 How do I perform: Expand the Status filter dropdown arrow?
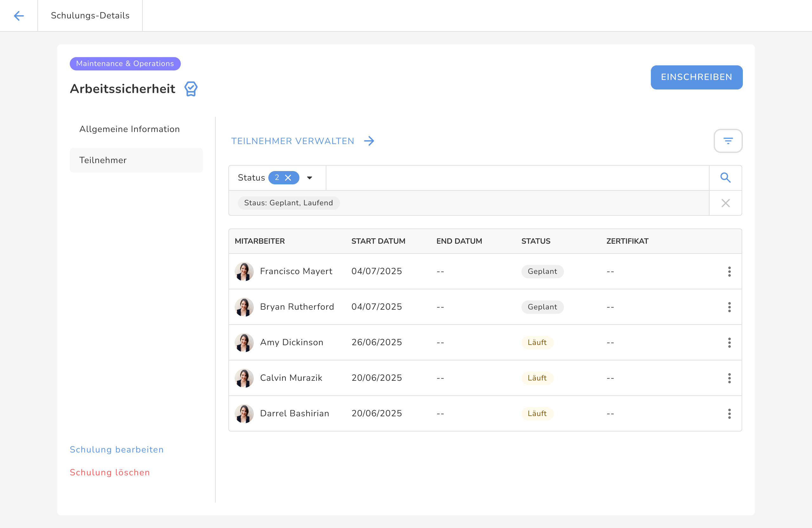pyautogui.click(x=310, y=178)
